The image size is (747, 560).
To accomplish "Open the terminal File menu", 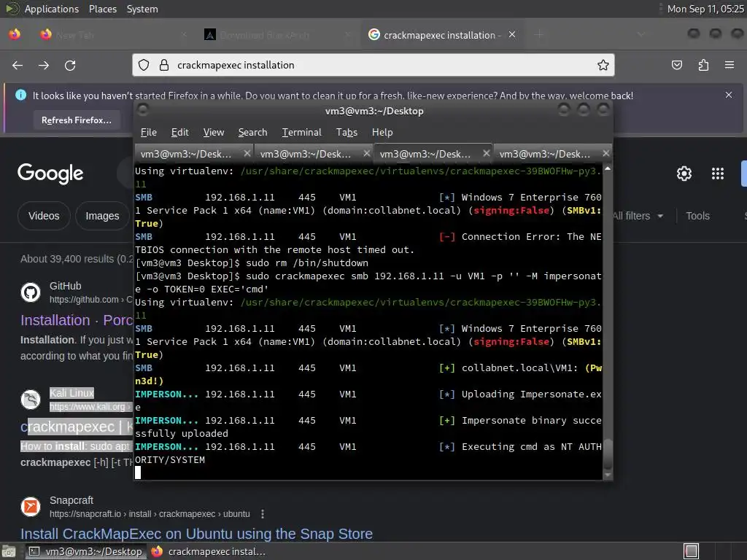I will (x=149, y=133).
